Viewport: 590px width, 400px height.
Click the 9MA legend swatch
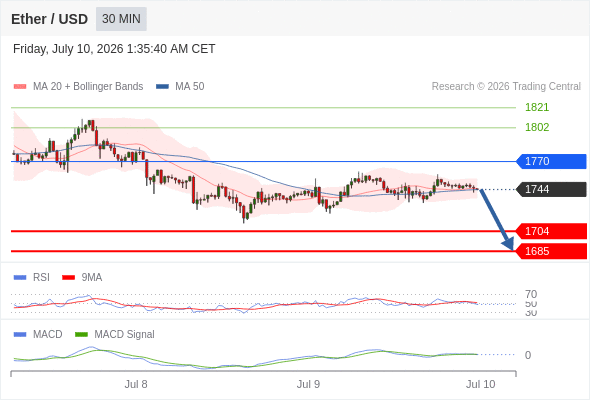point(68,278)
